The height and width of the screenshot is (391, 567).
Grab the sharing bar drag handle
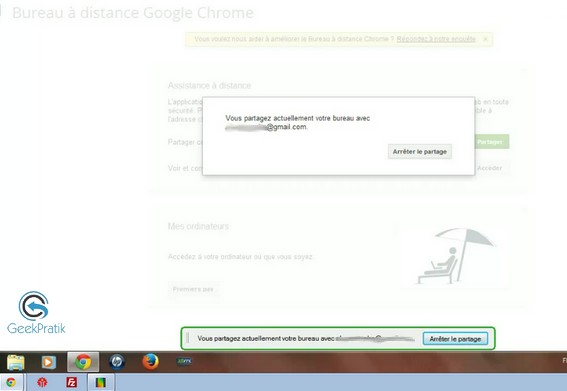(x=188, y=339)
